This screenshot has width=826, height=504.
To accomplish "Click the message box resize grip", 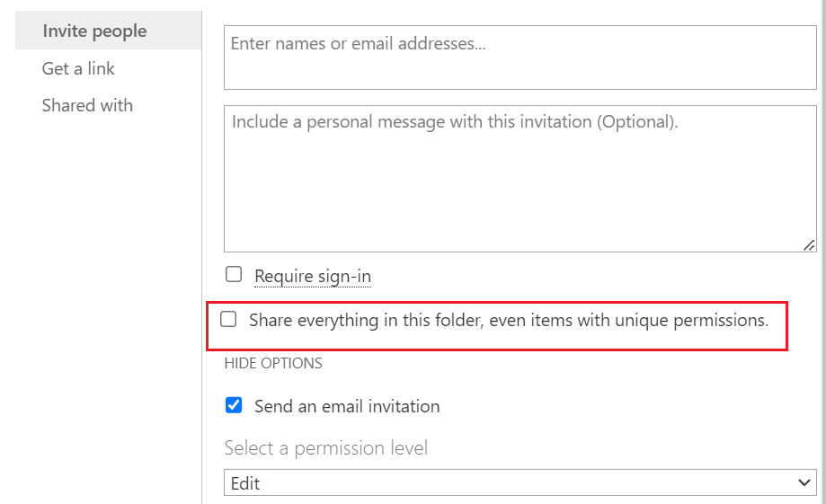I will 809,245.
